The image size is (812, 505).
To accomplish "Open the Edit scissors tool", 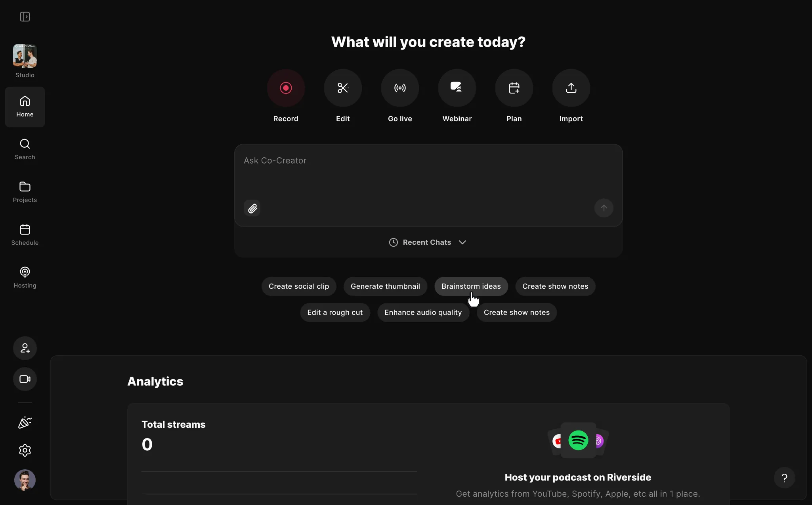I will tap(343, 88).
